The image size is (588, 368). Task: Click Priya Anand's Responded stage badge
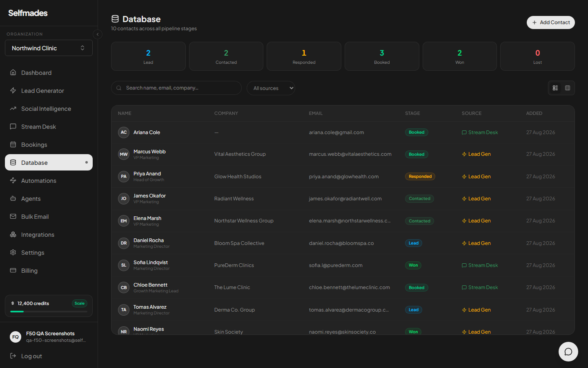[x=420, y=177]
